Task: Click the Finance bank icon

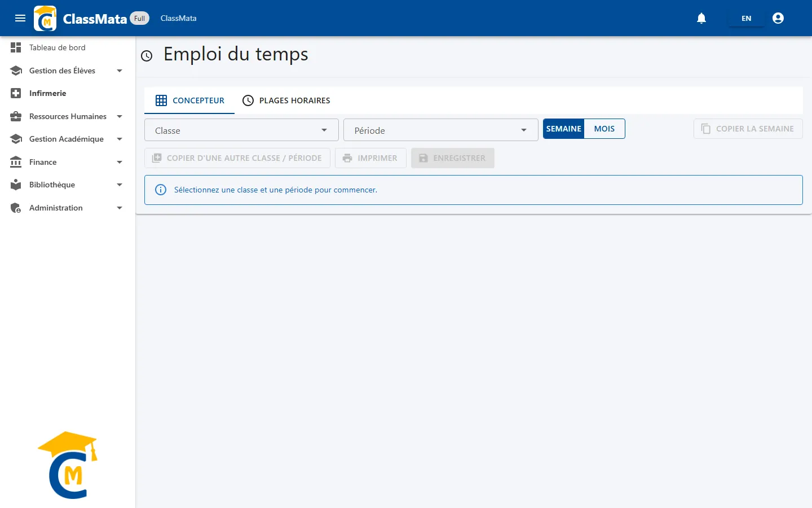Action: [16, 162]
